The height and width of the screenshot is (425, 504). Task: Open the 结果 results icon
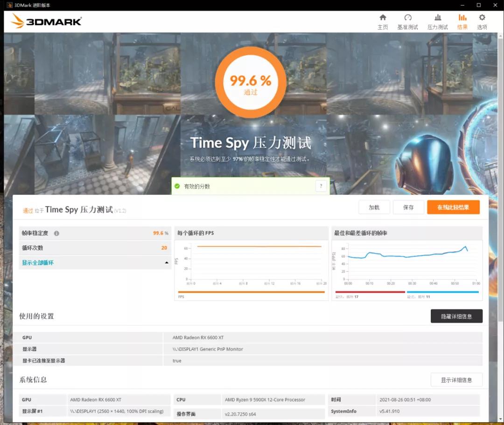pyautogui.click(x=462, y=17)
